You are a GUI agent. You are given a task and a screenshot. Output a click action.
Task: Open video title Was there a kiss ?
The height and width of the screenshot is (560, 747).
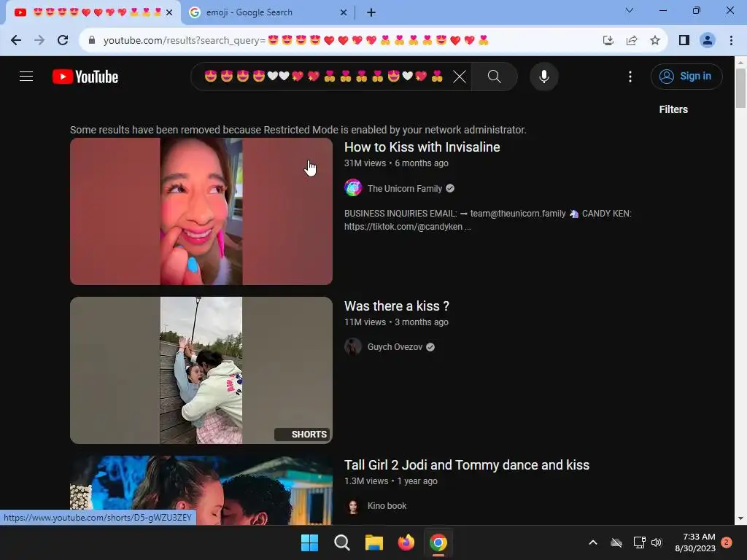coord(397,306)
